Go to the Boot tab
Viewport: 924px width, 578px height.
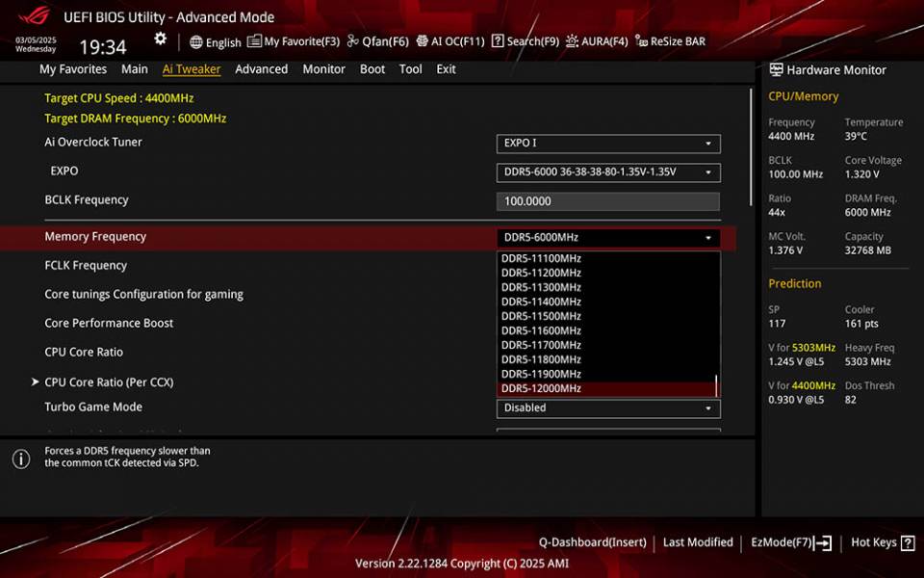click(x=372, y=69)
